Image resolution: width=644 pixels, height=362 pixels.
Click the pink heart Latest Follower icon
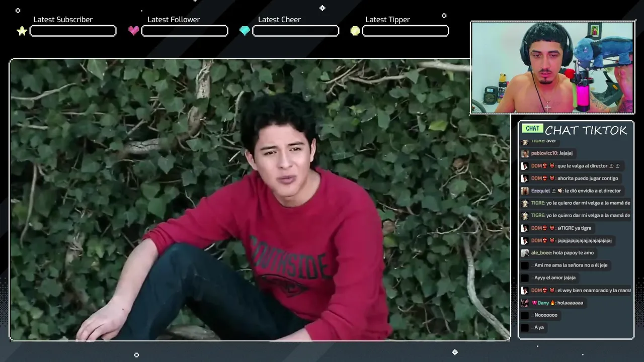(x=133, y=31)
